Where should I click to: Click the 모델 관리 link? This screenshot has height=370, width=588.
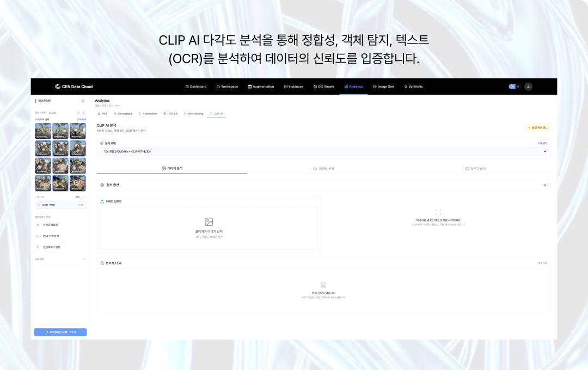pos(542,143)
